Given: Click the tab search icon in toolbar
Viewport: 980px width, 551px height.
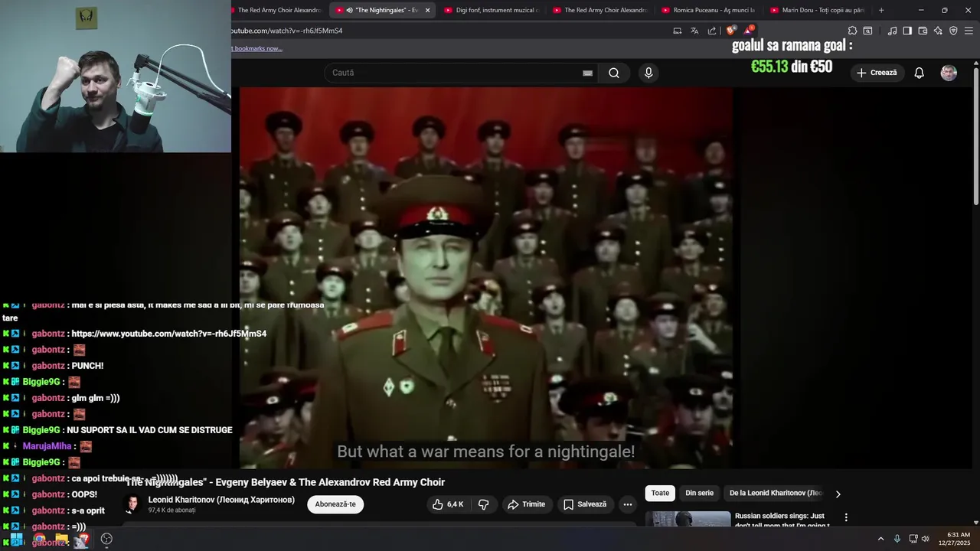Looking at the screenshot, I should [867, 31].
